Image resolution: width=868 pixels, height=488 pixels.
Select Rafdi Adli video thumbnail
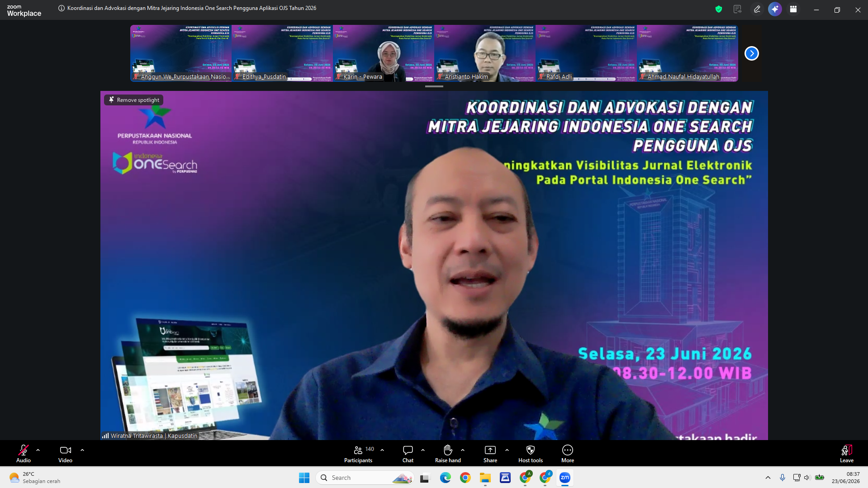click(x=586, y=53)
